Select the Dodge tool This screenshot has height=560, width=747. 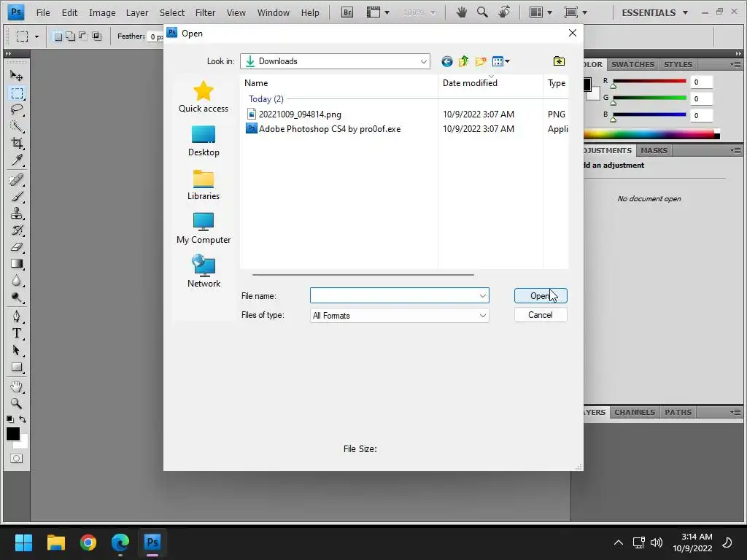click(17, 297)
